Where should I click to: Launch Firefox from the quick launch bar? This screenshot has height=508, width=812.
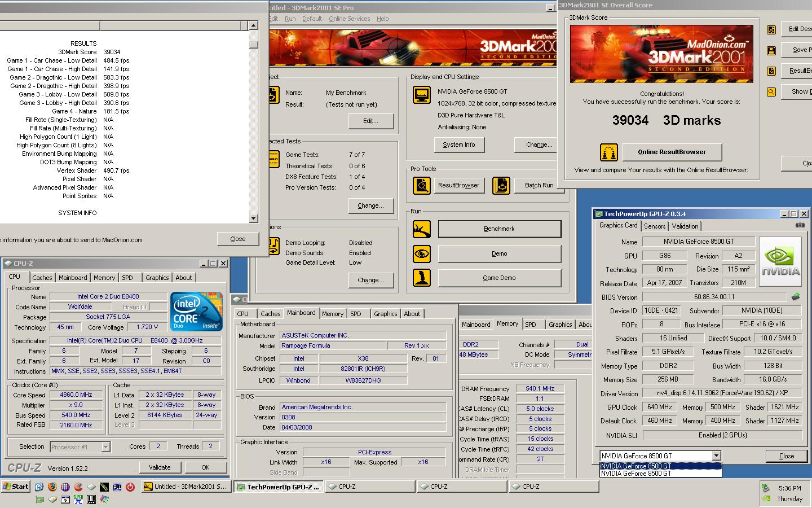point(52,487)
